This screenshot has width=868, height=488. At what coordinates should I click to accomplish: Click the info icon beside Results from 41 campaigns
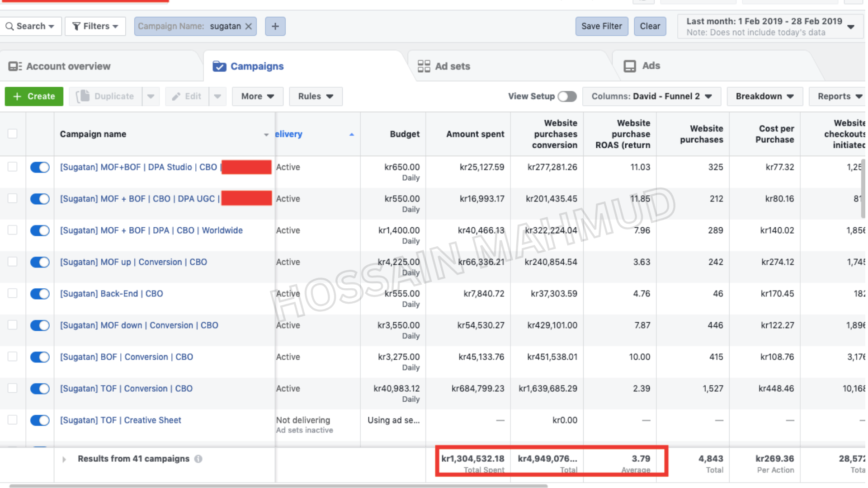(x=198, y=459)
